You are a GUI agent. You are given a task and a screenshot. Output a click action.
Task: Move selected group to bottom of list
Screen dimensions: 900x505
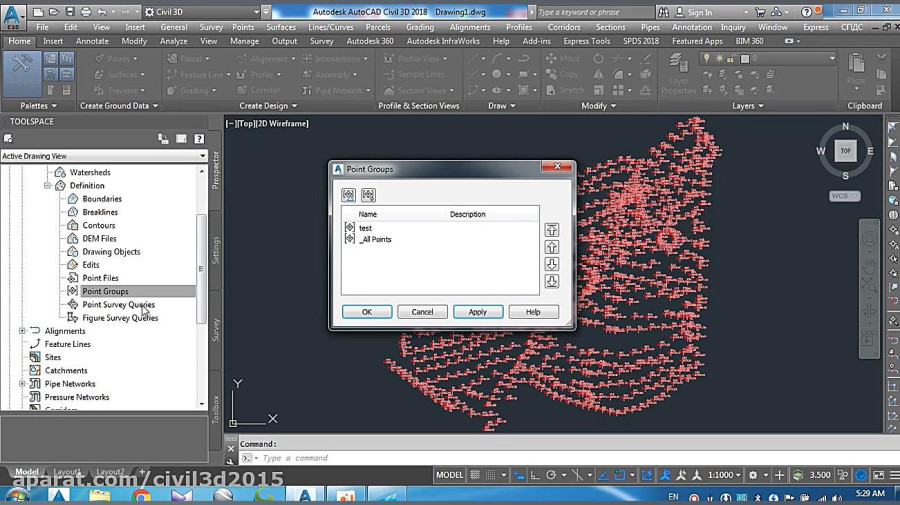click(552, 281)
